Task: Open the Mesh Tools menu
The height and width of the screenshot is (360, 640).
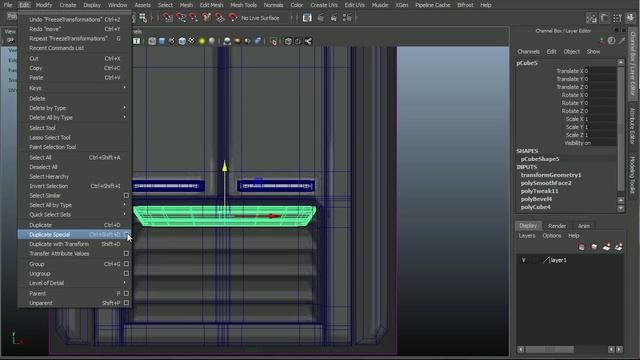Action: 243,5
